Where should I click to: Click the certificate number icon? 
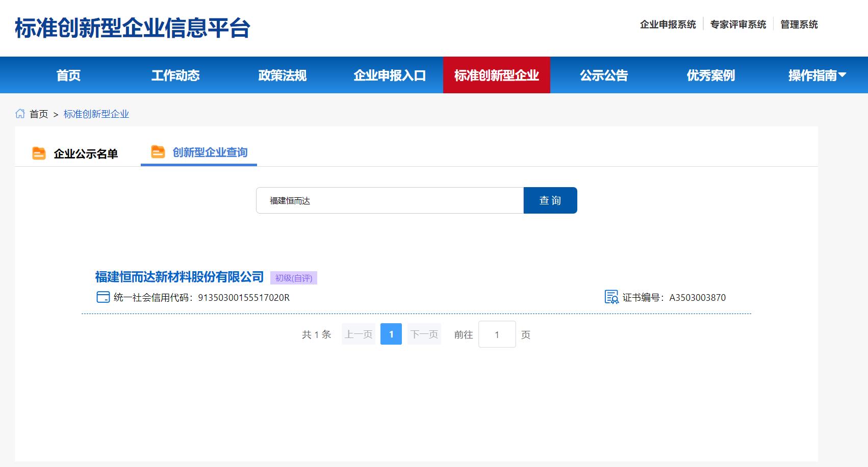coord(611,297)
